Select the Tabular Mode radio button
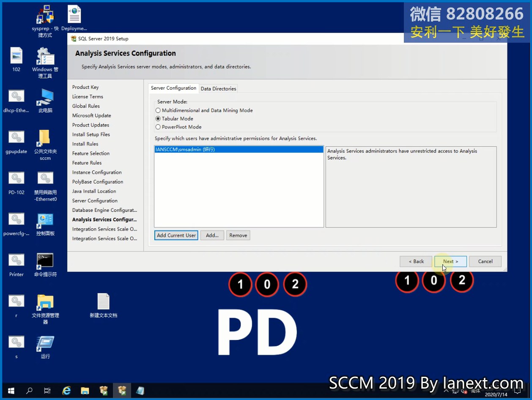This screenshot has height=400, width=532. pyautogui.click(x=158, y=119)
